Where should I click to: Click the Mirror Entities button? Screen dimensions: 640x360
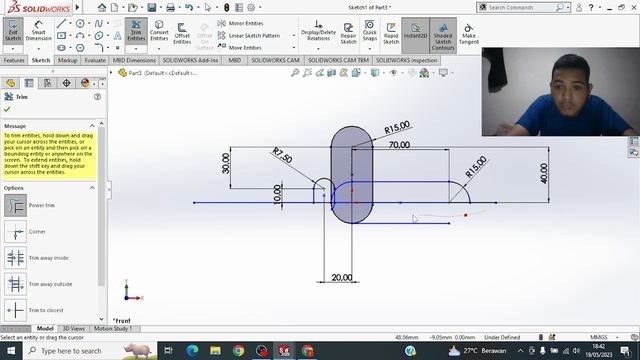click(x=241, y=24)
